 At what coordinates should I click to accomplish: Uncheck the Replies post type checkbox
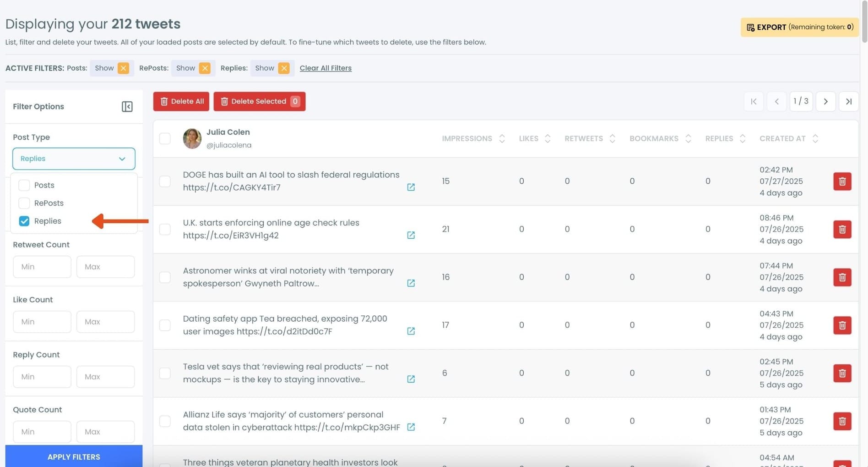click(24, 221)
